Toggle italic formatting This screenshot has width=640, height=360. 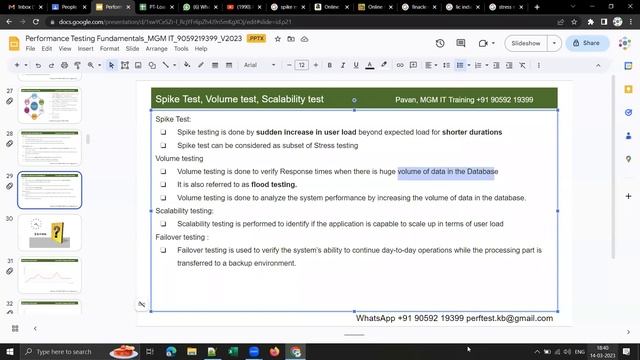(x=343, y=65)
